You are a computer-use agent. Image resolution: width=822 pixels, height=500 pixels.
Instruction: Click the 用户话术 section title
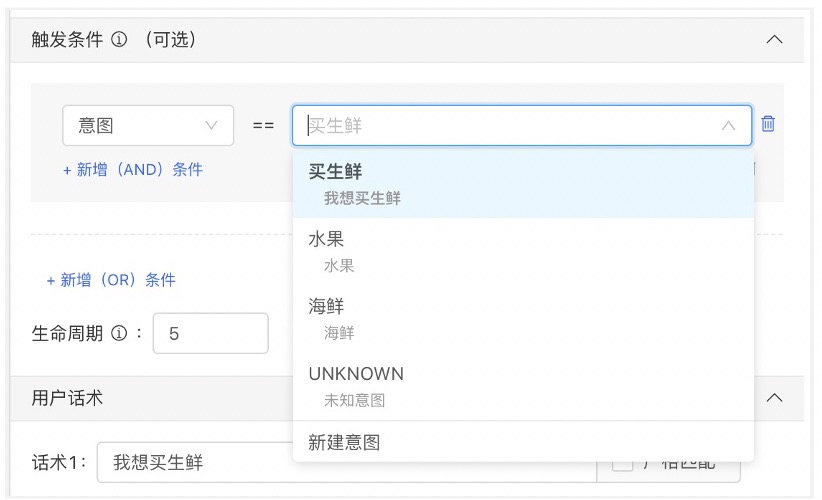[67, 398]
